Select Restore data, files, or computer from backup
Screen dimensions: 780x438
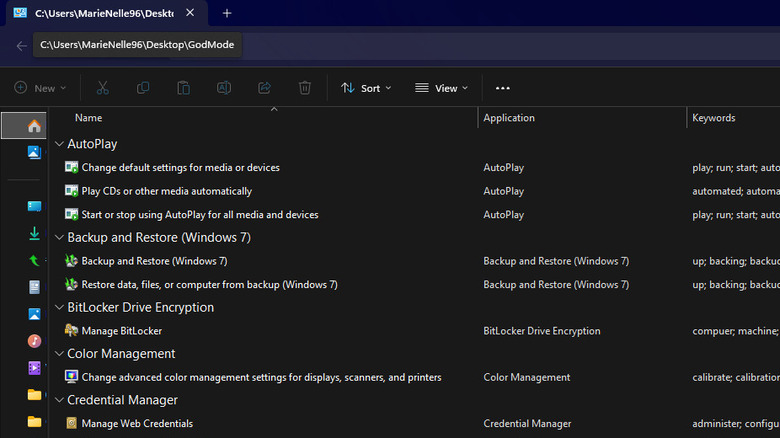point(209,285)
